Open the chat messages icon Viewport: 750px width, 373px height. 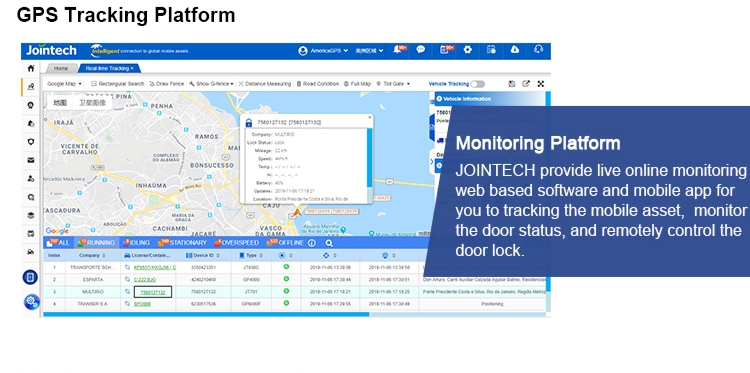[420, 50]
